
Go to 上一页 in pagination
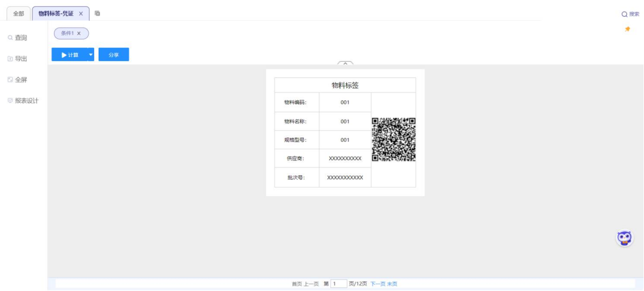[311, 284]
